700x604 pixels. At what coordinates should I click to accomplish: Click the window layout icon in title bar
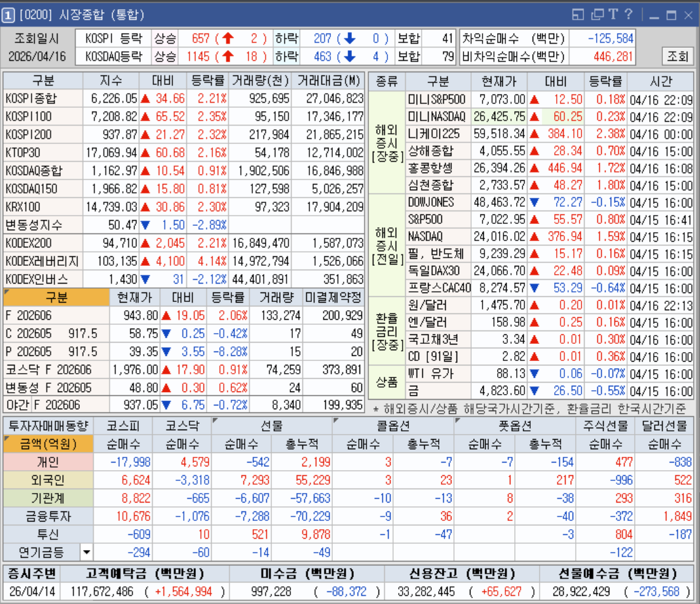pos(578,15)
